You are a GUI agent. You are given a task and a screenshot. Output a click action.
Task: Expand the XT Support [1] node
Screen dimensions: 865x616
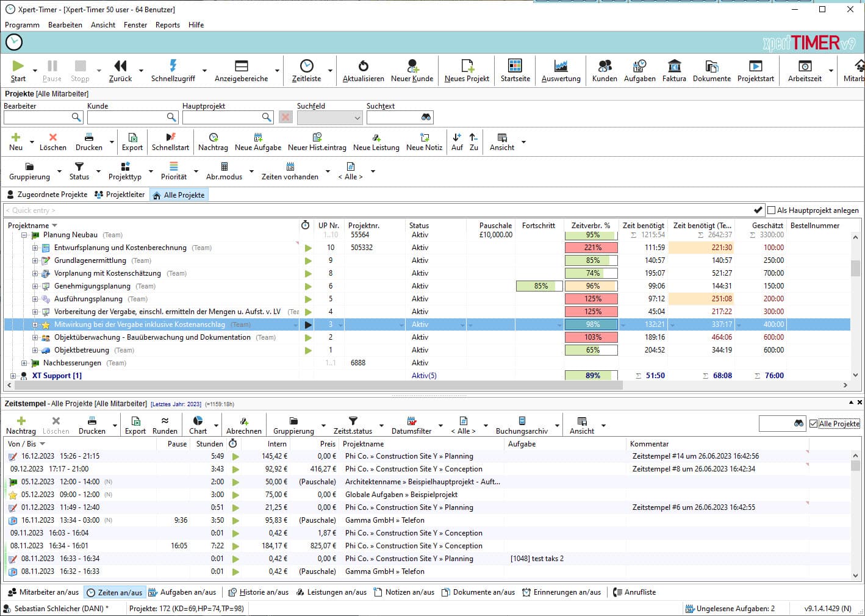13,376
